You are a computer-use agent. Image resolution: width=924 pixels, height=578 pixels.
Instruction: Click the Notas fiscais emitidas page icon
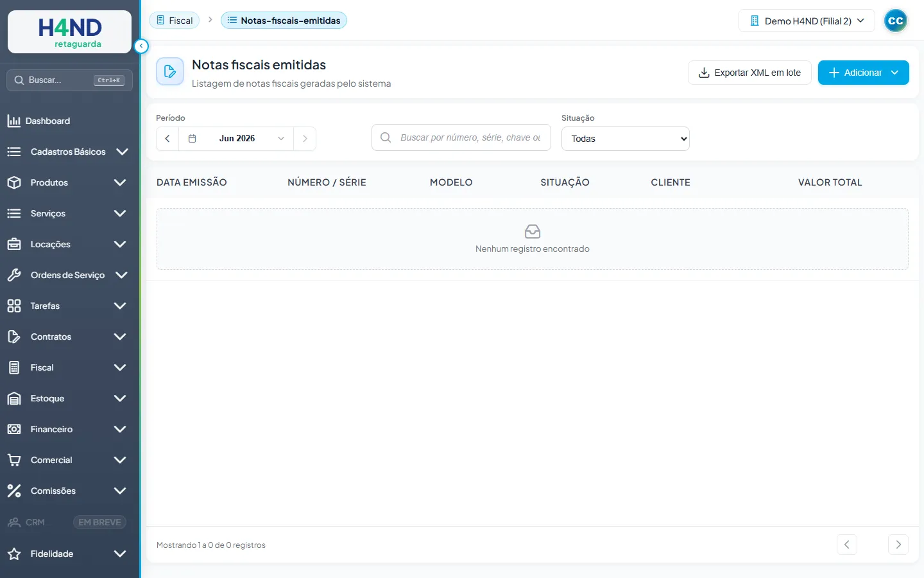tap(170, 72)
